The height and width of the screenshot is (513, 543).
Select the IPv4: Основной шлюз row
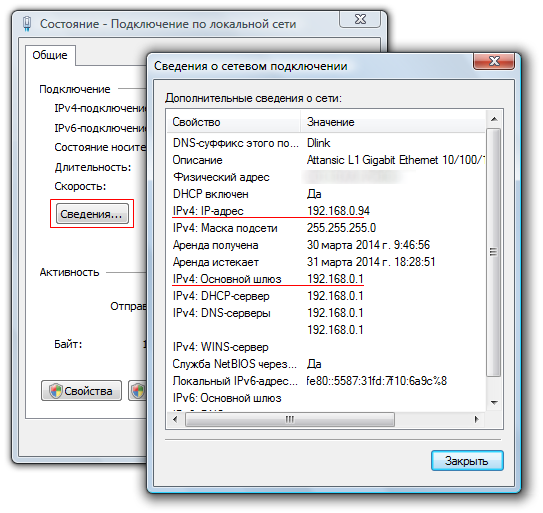[x=326, y=279]
